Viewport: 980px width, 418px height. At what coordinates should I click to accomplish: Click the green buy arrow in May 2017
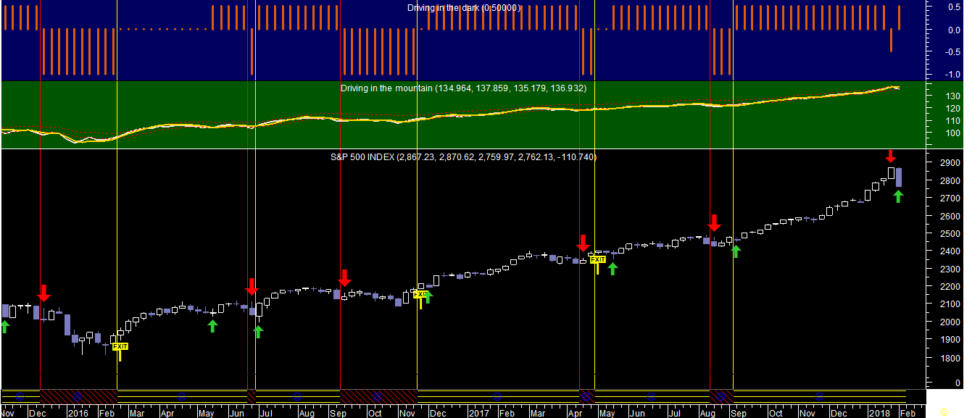tap(612, 269)
